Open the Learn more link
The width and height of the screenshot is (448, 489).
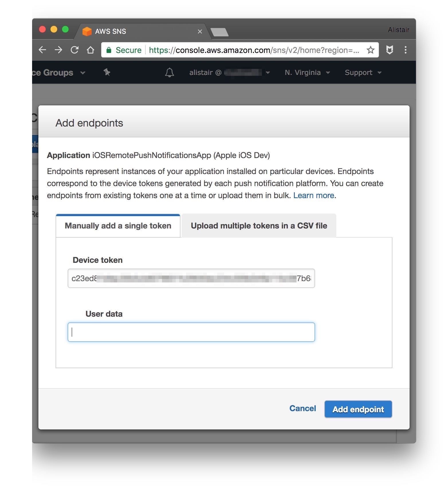tap(314, 195)
